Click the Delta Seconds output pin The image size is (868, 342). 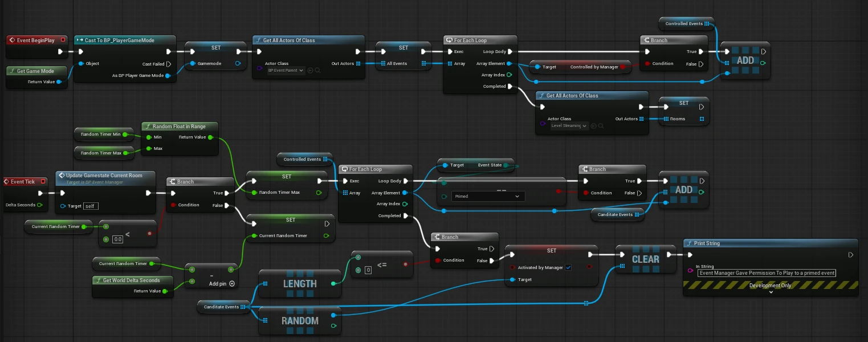pyautogui.click(x=39, y=205)
